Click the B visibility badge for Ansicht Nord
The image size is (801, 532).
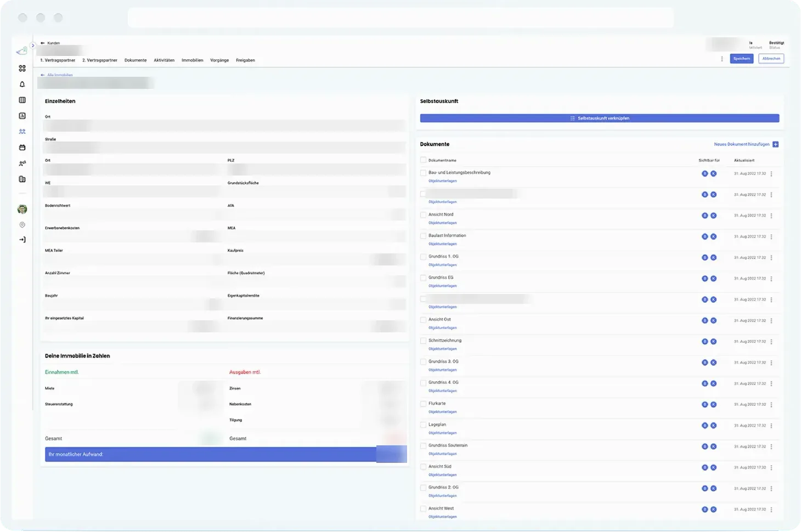point(705,216)
